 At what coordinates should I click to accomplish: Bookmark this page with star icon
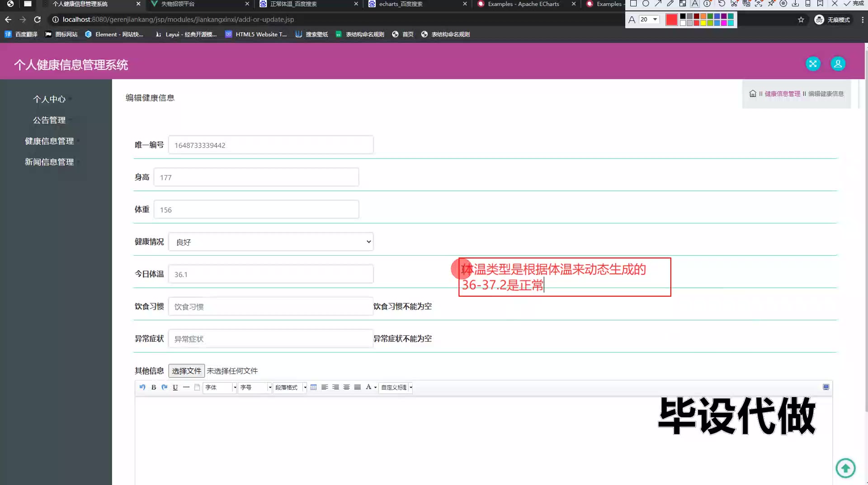[801, 19]
